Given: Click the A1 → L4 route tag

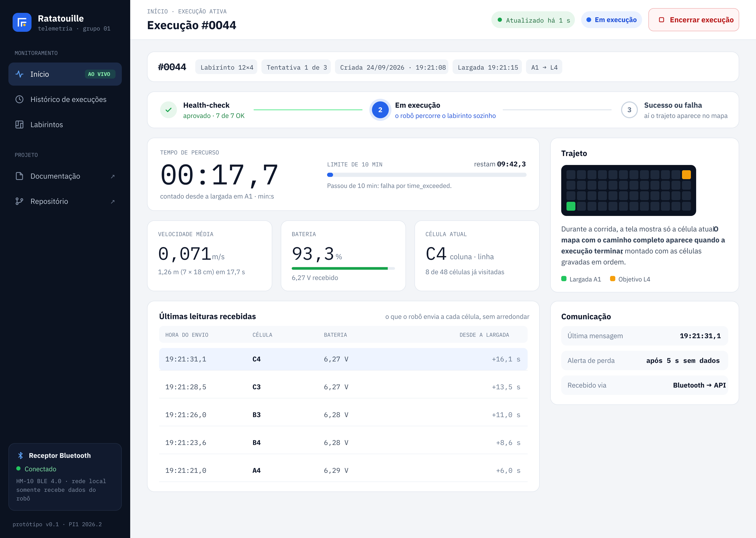Looking at the screenshot, I should [x=544, y=67].
